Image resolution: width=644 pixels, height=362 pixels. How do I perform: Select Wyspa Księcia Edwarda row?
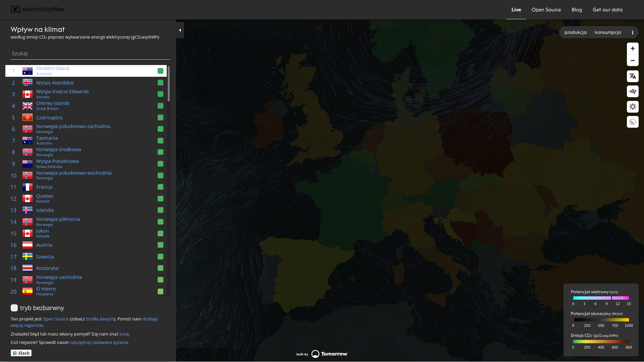point(86,94)
